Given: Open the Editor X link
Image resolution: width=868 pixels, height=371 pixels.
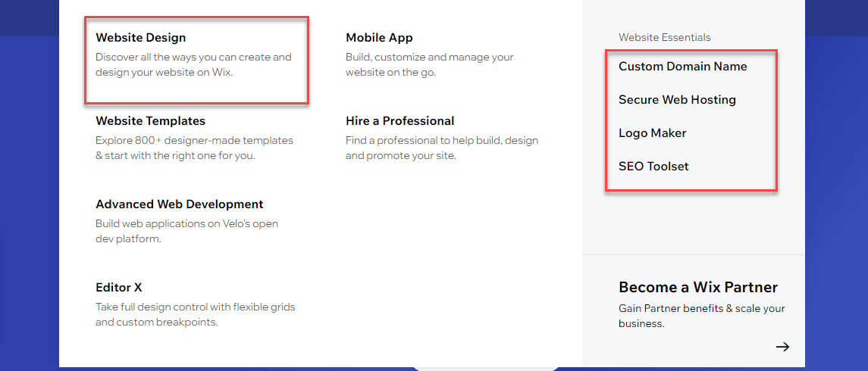Looking at the screenshot, I should pos(119,288).
